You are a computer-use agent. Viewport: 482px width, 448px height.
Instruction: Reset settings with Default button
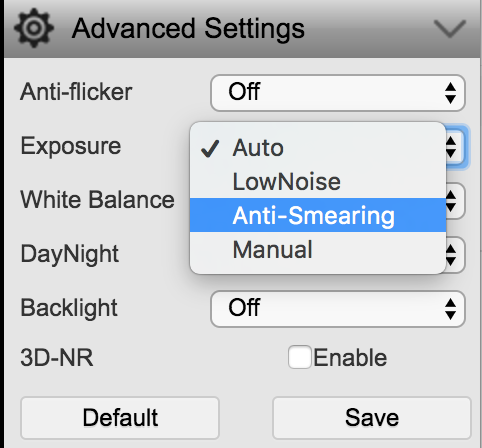coord(120,418)
